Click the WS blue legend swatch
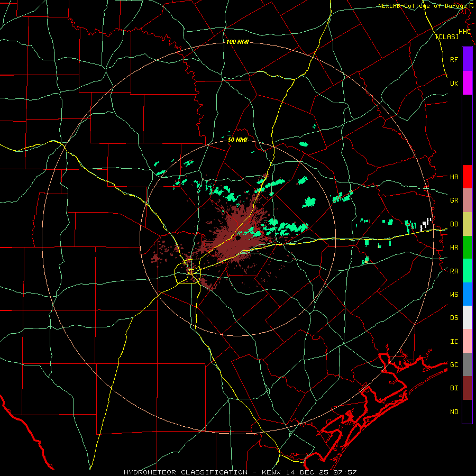The image size is (476, 476). [467, 294]
